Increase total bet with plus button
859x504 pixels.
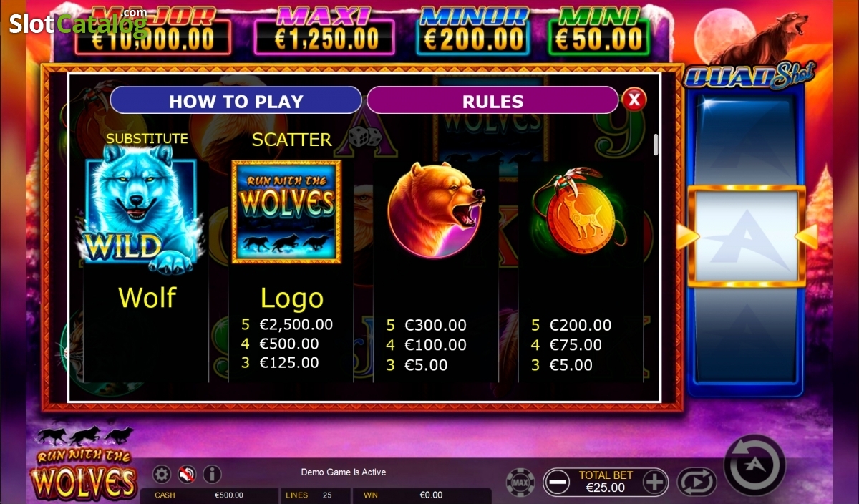(654, 483)
